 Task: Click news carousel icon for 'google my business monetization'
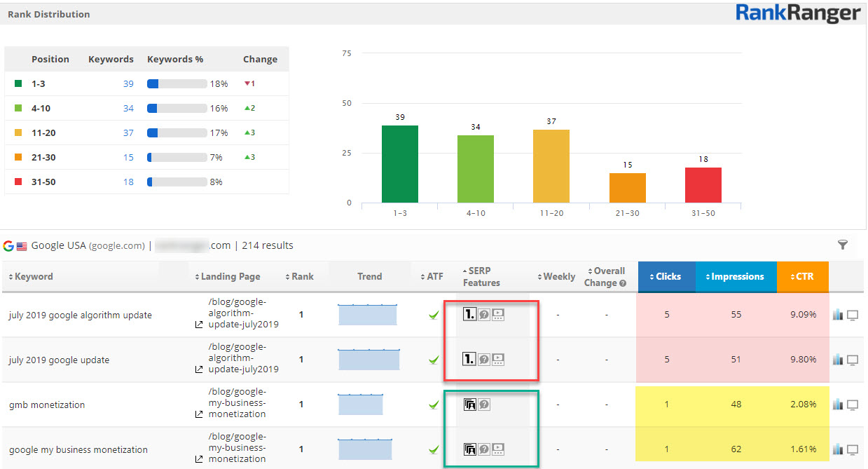[469, 449]
